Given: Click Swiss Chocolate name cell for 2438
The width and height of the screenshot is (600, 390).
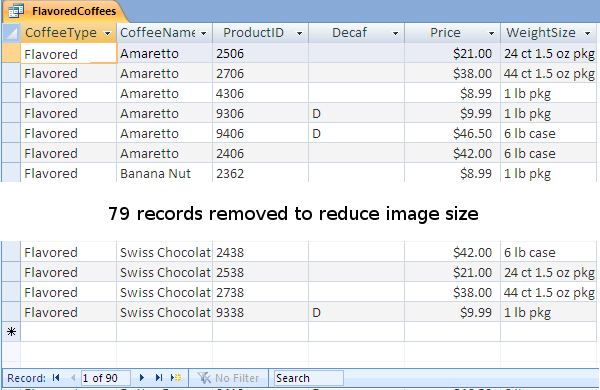Looking at the screenshot, I should tap(165, 252).
